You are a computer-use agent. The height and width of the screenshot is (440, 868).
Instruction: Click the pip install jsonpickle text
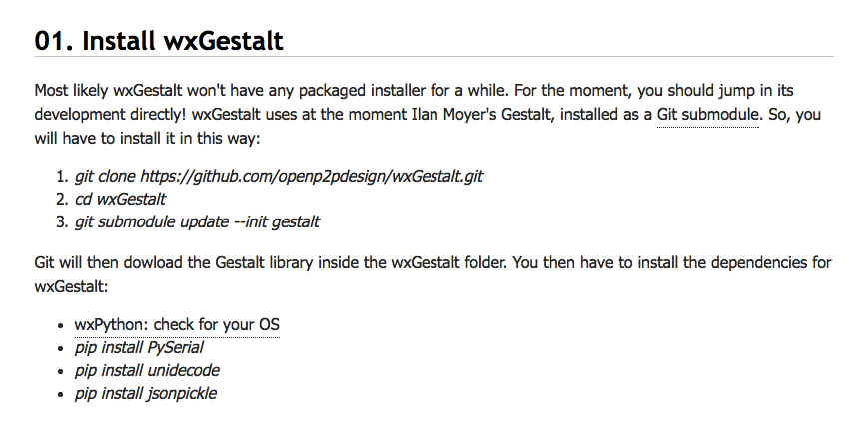tap(146, 393)
